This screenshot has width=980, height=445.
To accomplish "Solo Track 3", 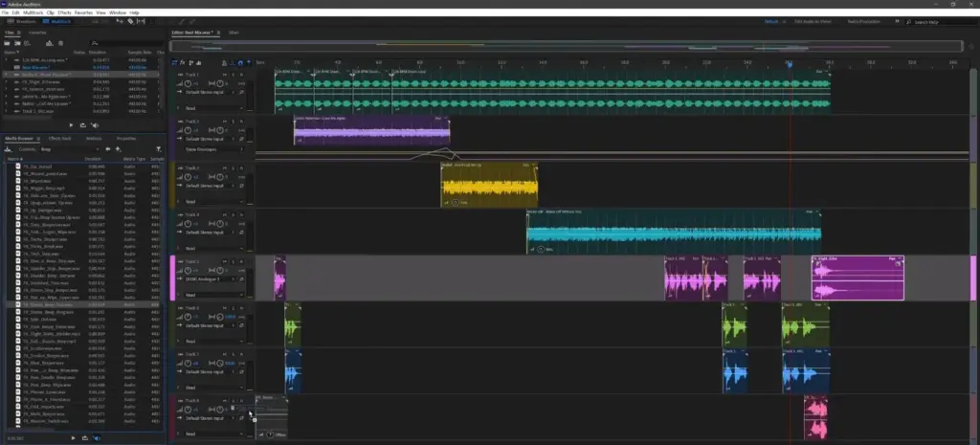I will coord(234,168).
